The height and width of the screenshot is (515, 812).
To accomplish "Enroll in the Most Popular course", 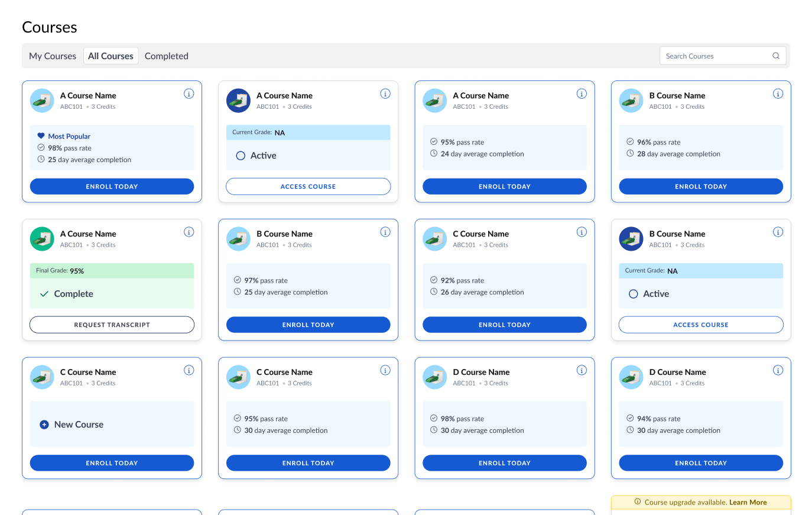I will [x=112, y=186].
